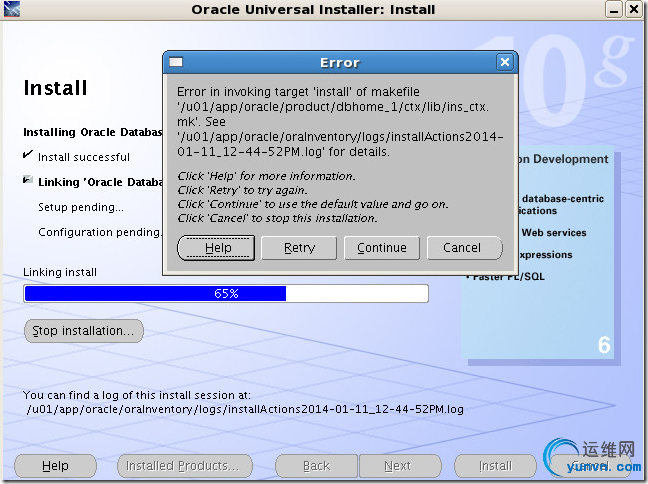Go Back in the installer wizard
The width and height of the screenshot is (648, 484).
point(317,466)
